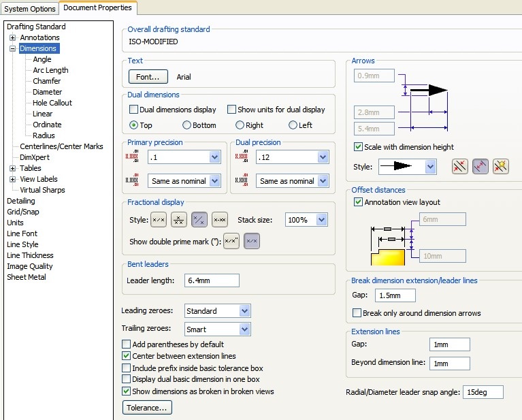Select Chamfer in the tree
The height and width of the screenshot is (420, 522).
click(46, 81)
